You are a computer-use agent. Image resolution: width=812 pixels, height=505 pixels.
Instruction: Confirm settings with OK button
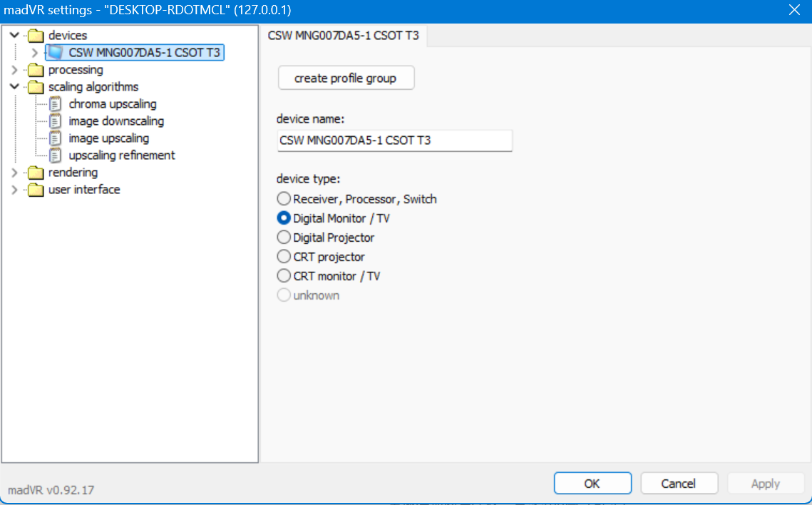click(592, 484)
